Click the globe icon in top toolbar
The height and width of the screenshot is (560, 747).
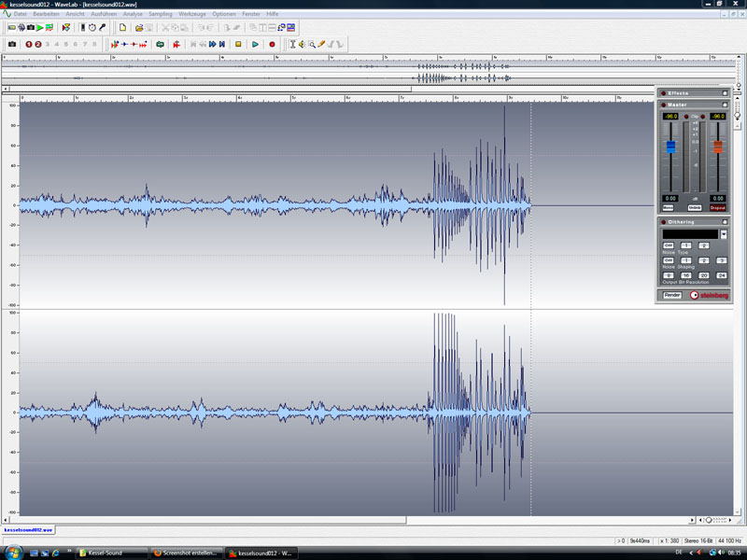(x=21, y=28)
